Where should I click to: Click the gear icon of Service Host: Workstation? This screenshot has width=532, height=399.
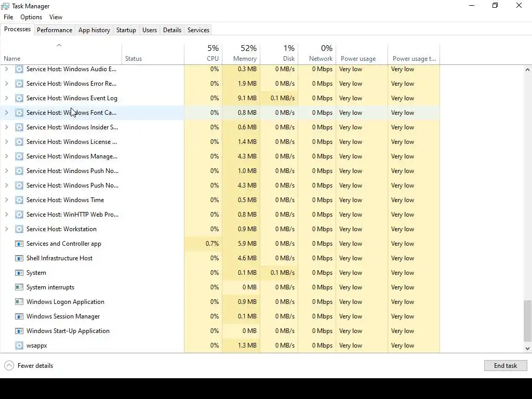(19, 229)
